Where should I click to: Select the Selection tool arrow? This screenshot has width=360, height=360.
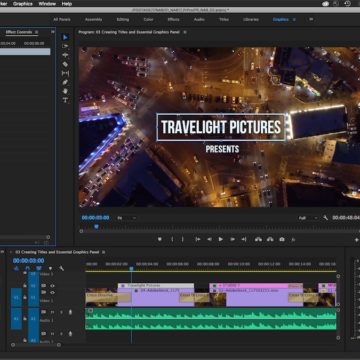point(65,37)
